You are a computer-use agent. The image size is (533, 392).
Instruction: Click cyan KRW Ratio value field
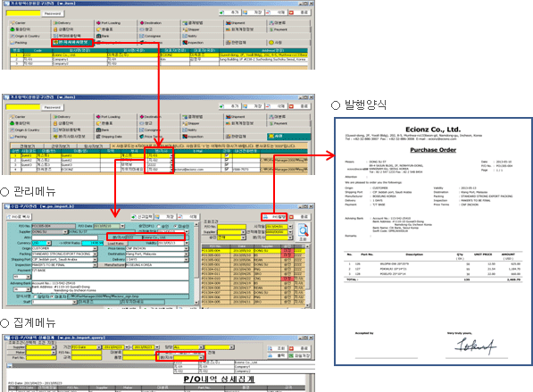(92, 243)
